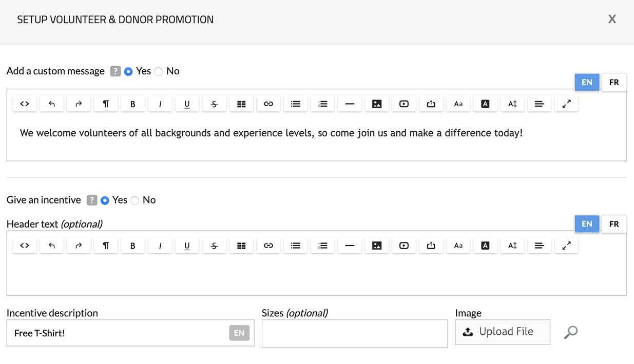Insert video in Header text editor

click(404, 246)
